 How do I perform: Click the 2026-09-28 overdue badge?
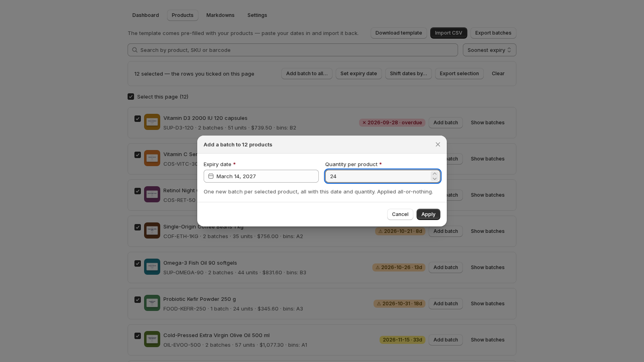click(392, 123)
